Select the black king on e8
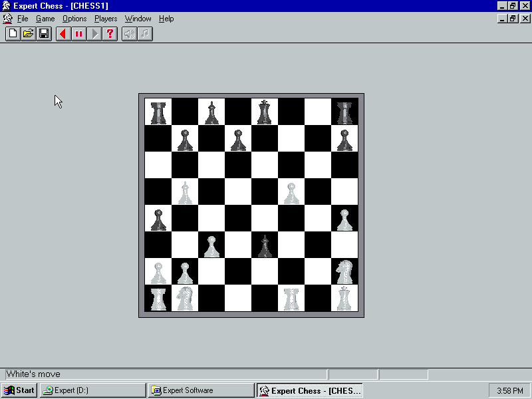532x399 pixels. 264,112
